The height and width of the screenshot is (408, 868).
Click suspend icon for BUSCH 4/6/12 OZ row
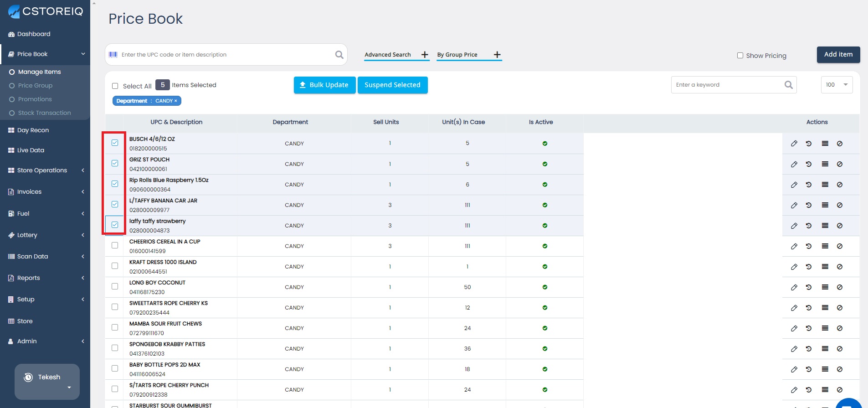[840, 144]
